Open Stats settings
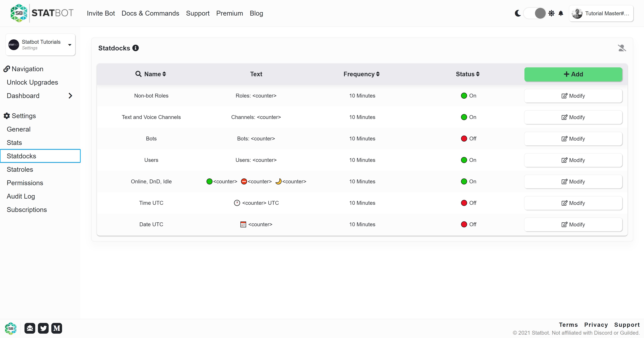This screenshot has height=338, width=644. 14,143
